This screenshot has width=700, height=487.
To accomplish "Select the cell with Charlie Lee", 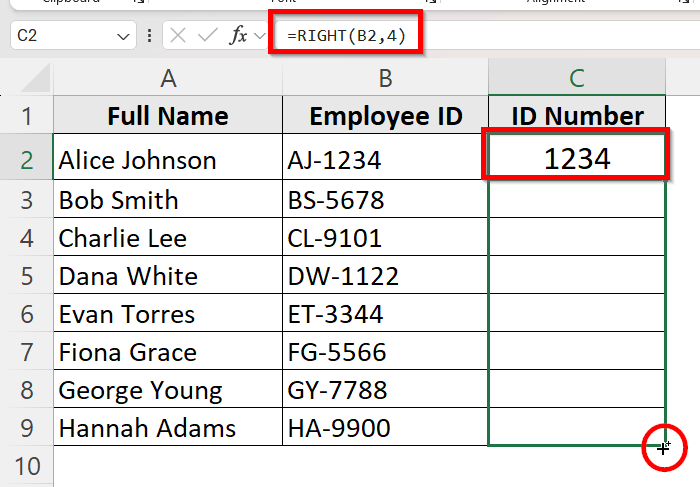I will click(x=167, y=238).
